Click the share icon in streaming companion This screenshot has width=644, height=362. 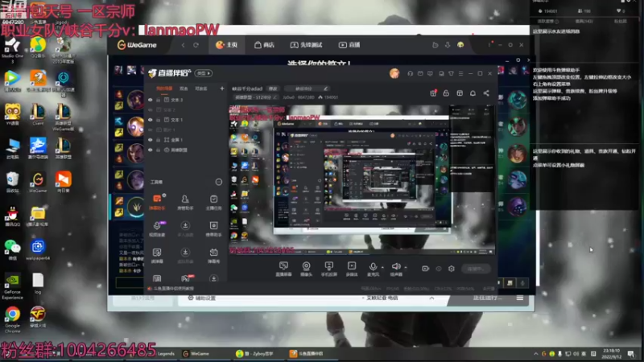point(486,93)
